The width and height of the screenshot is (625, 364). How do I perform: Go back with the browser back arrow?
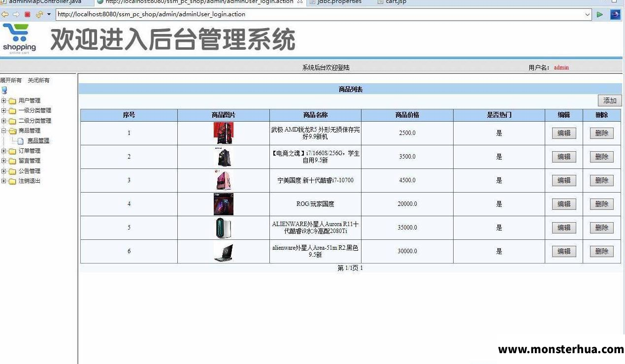[x=5, y=14]
